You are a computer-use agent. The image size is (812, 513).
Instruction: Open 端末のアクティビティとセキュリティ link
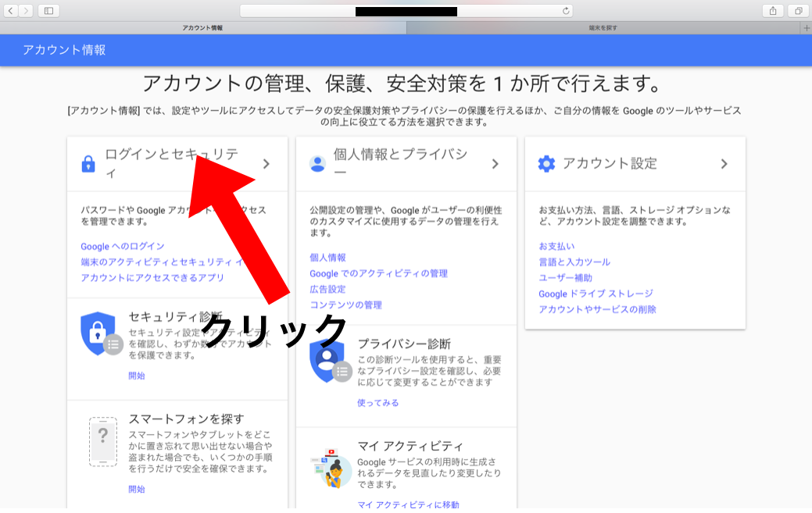point(162,262)
